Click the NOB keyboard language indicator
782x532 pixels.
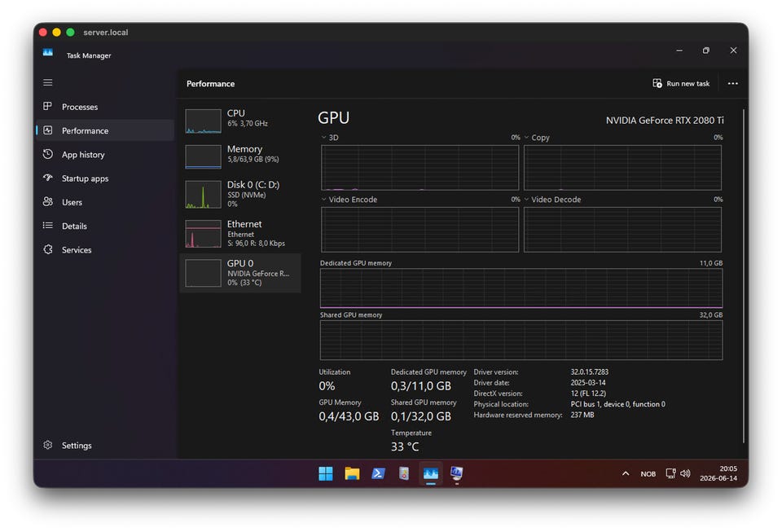click(x=648, y=473)
